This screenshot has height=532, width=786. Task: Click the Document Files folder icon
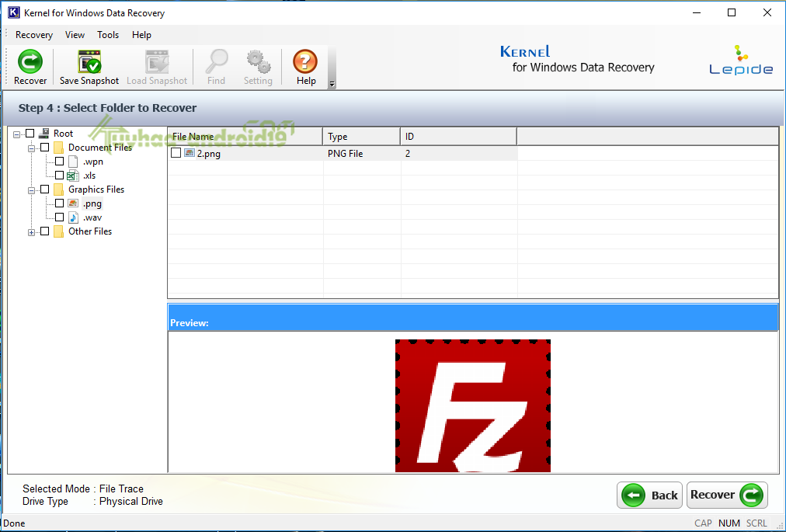point(59,148)
